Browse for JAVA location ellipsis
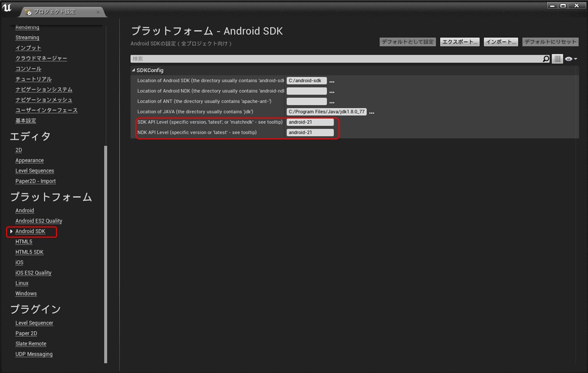Viewport: 588px width, 373px height. [x=372, y=112]
